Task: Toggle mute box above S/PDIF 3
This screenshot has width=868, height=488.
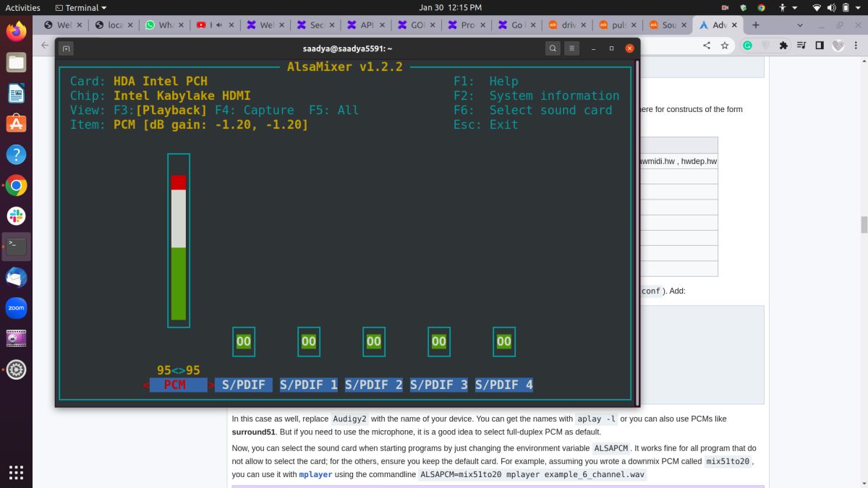Action: [x=439, y=341]
